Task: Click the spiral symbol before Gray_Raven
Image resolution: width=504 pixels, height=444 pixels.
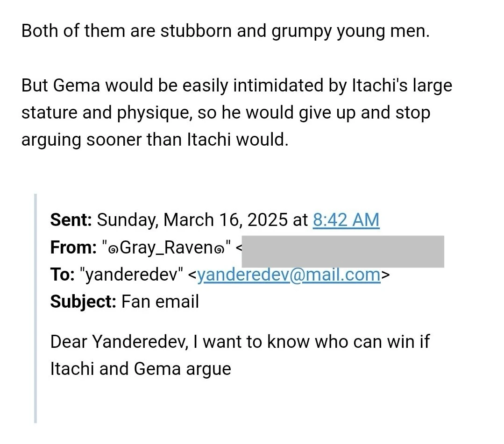Action: click(x=114, y=248)
